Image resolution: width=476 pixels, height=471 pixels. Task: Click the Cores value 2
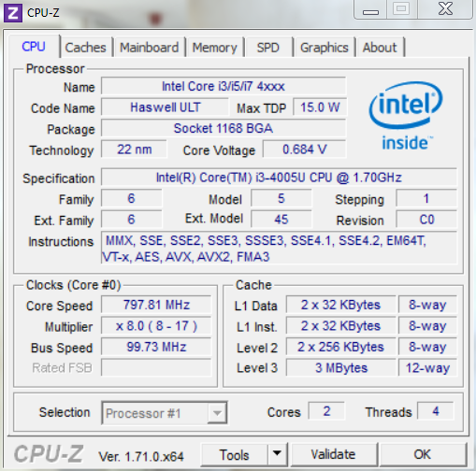tap(326, 411)
